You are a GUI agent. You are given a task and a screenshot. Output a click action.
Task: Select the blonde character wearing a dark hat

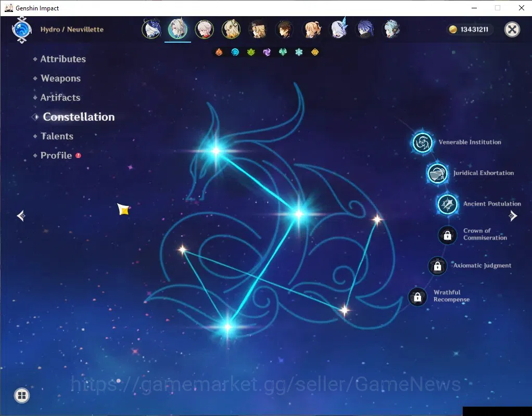coord(258,29)
